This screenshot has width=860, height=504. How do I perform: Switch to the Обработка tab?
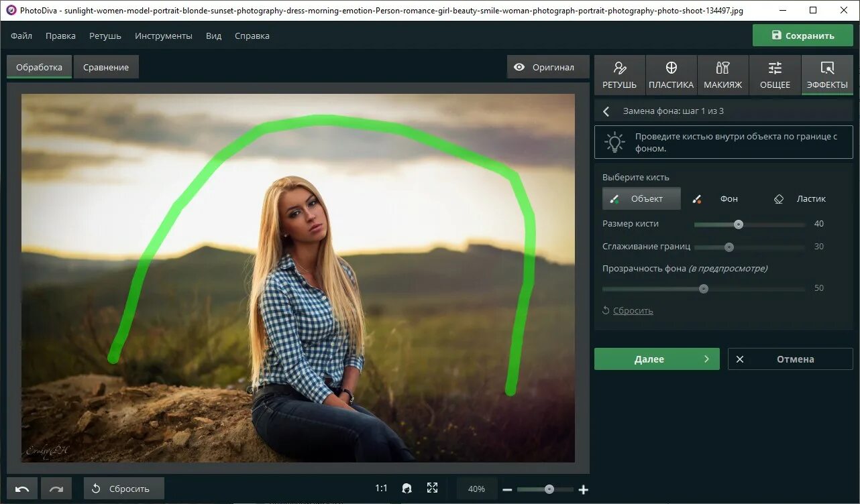[x=39, y=67]
